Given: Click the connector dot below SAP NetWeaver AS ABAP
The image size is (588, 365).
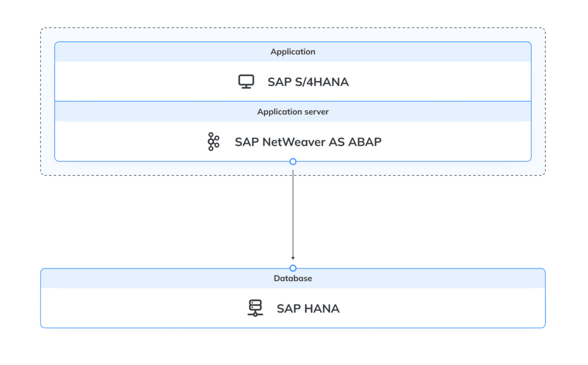Looking at the screenshot, I should tap(293, 162).
